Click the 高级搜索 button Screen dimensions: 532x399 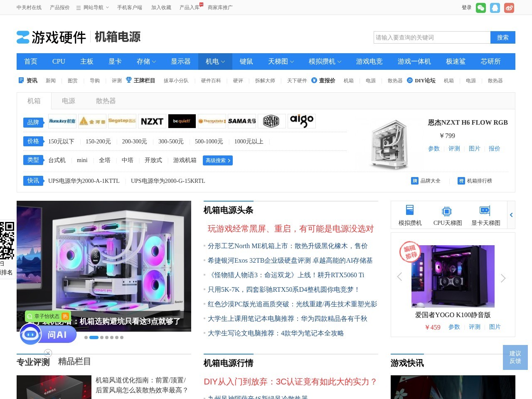pos(217,160)
